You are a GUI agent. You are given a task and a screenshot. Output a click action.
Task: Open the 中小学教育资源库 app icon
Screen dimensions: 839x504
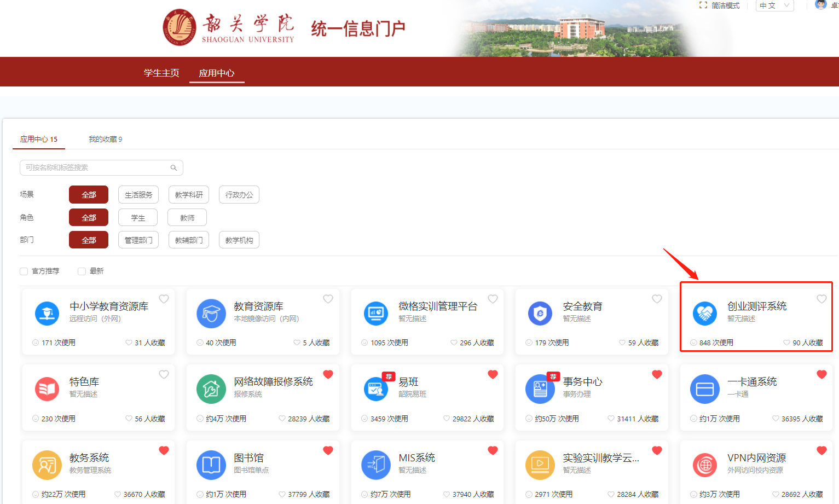[47, 313]
